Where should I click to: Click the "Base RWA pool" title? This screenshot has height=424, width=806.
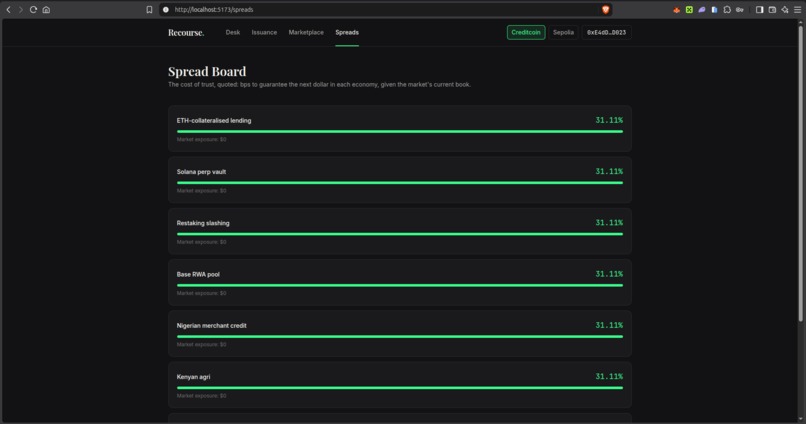coord(198,274)
